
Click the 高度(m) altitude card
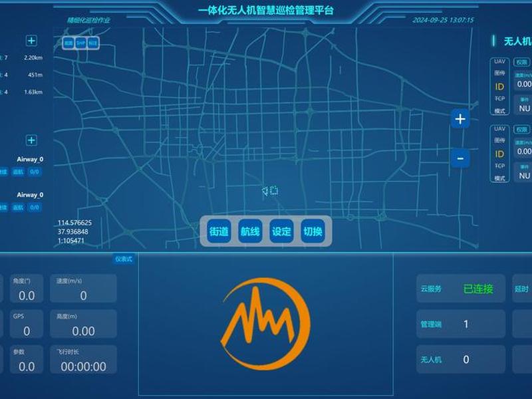pyautogui.click(x=84, y=324)
